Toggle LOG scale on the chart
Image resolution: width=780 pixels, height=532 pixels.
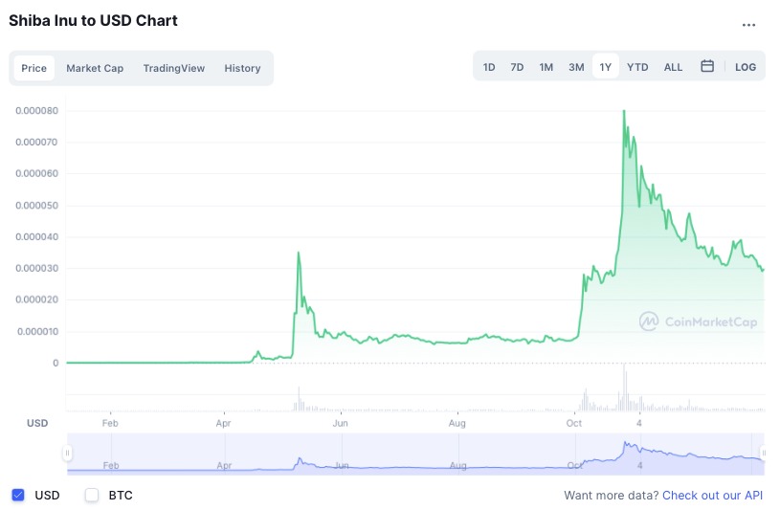coord(746,67)
